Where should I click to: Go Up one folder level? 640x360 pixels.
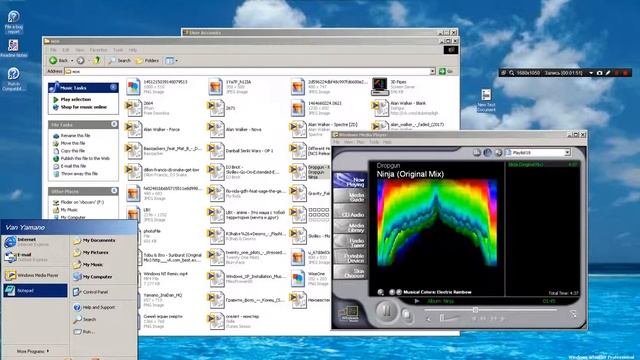[x=97, y=60]
